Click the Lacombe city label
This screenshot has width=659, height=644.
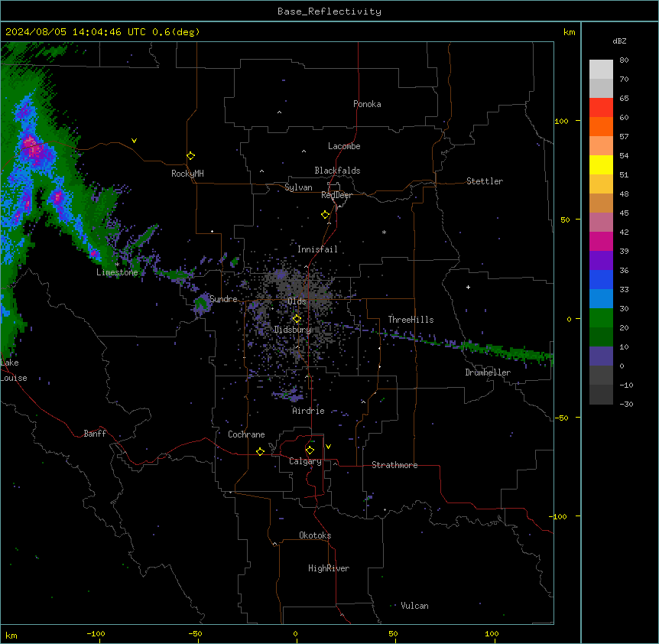(x=344, y=146)
